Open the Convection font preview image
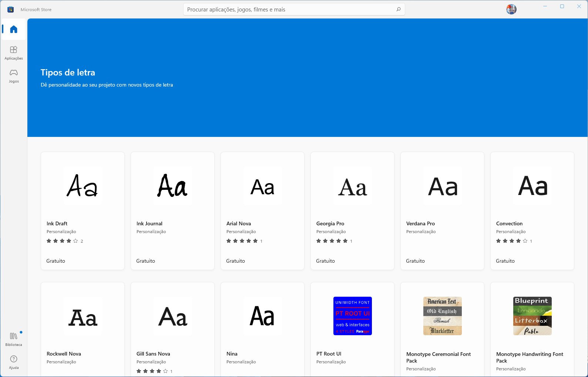 (x=532, y=186)
